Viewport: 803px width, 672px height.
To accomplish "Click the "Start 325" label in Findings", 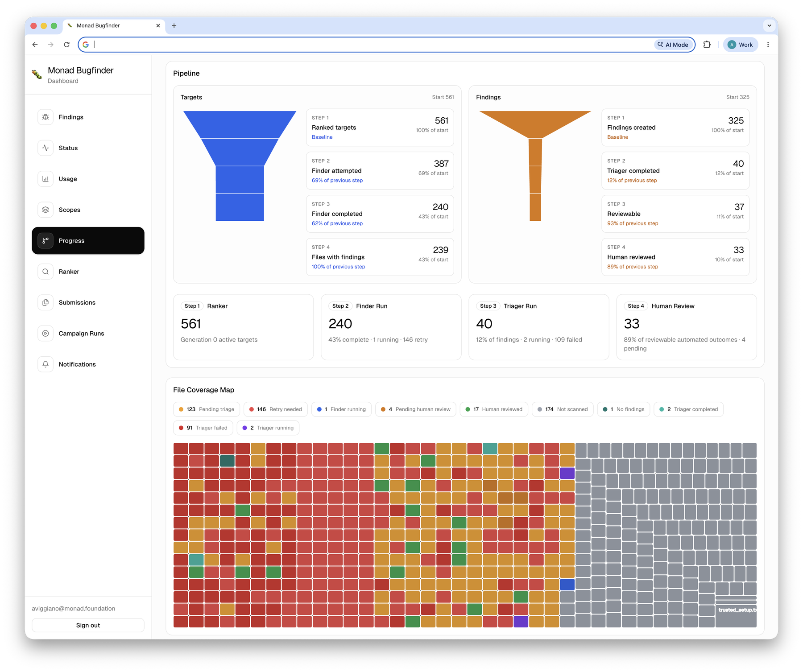I will coord(738,97).
